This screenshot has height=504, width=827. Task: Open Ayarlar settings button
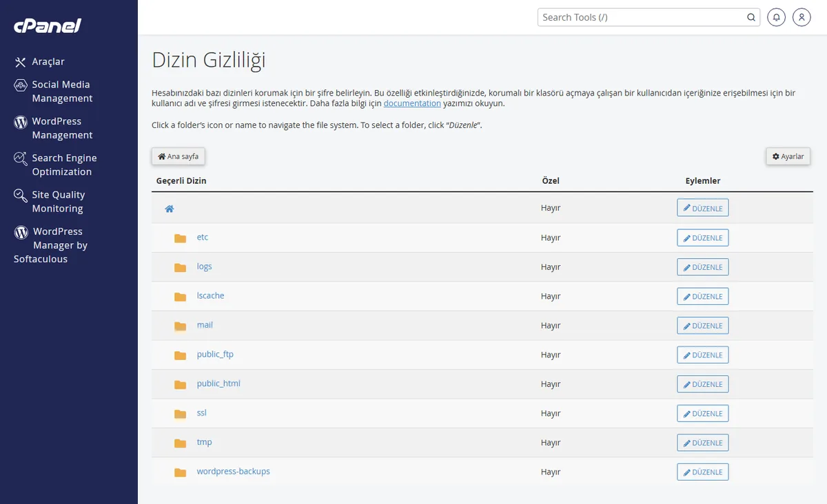pos(788,156)
